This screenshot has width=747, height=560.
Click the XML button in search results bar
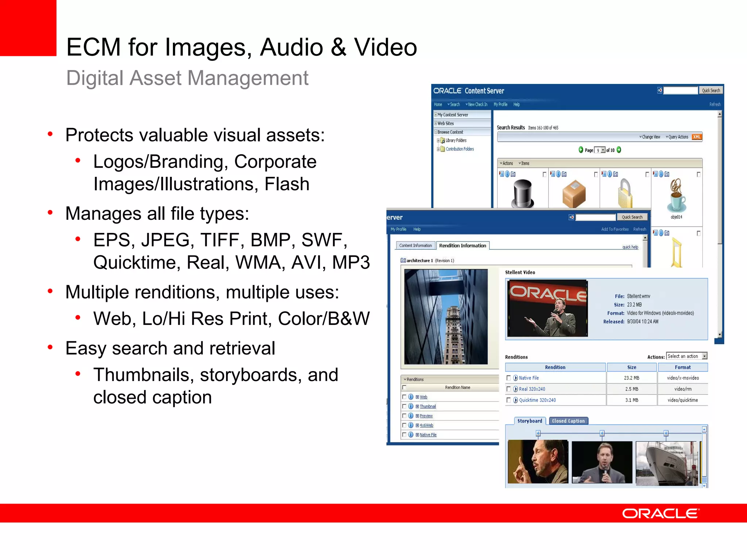[x=697, y=137]
